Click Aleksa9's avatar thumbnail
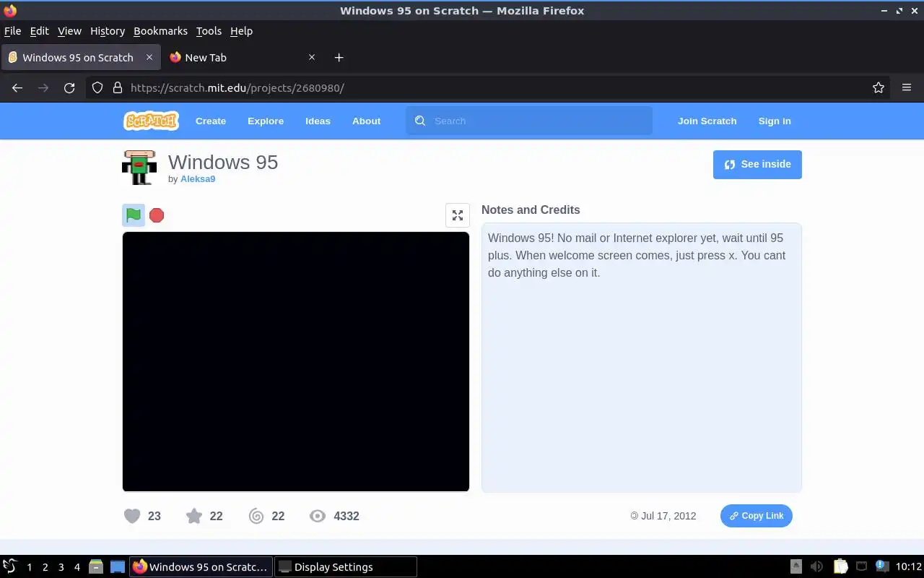Viewport: 924px width, 578px height. [x=139, y=168]
